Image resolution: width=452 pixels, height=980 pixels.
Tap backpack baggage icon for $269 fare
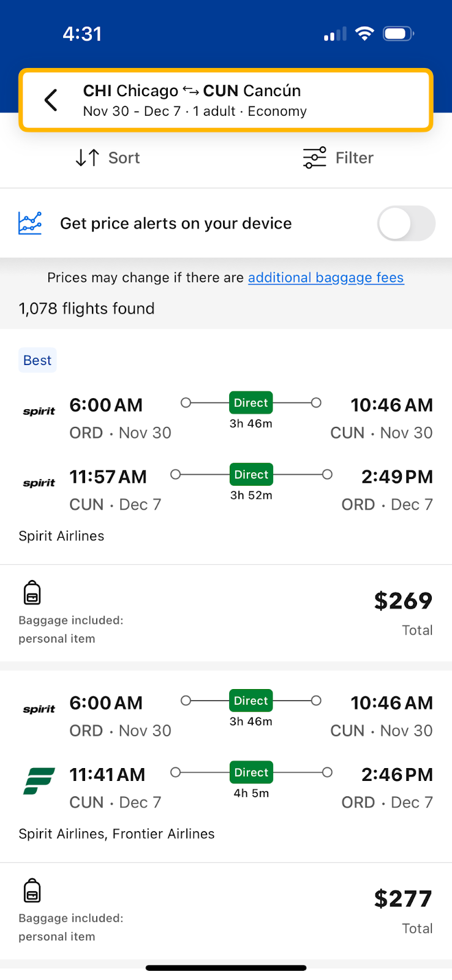tap(32, 593)
